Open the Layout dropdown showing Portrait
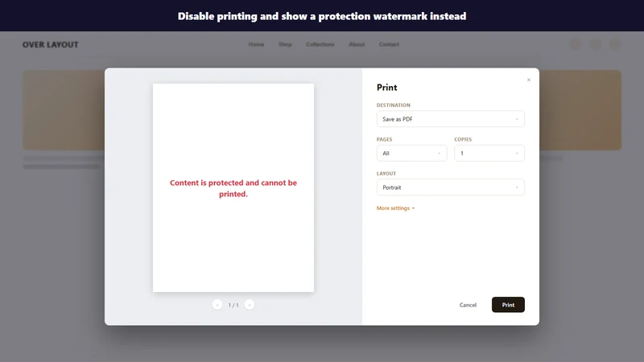The image size is (644, 362). (x=451, y=187)
